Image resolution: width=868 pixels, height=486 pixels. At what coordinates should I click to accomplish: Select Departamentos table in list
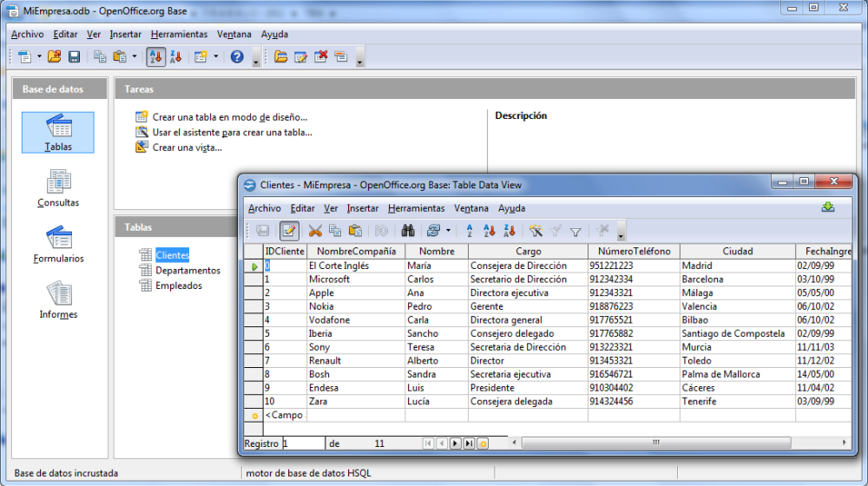[187, 270]
